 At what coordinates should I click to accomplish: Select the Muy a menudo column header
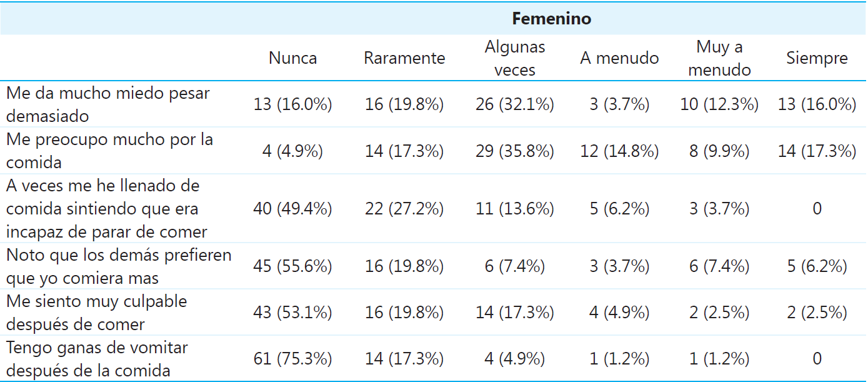(x=719, y=58)
